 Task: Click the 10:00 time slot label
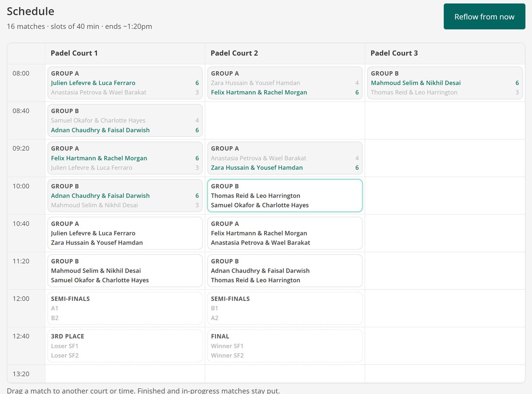pyautogui.click(x=21, y=186)
